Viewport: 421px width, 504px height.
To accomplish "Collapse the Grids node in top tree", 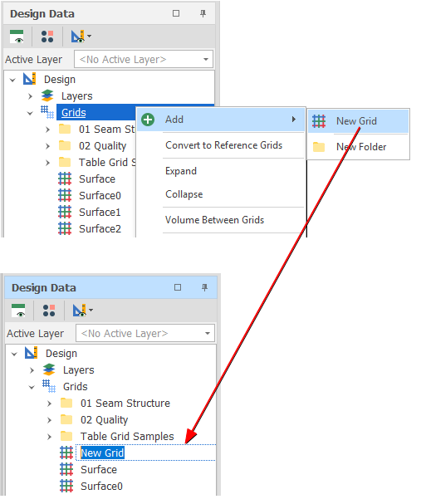I will click(x=30, y=113).
